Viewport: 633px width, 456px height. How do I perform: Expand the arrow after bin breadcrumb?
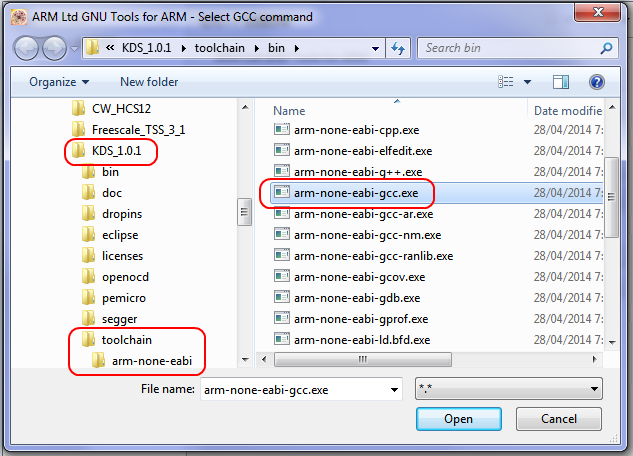297,48
